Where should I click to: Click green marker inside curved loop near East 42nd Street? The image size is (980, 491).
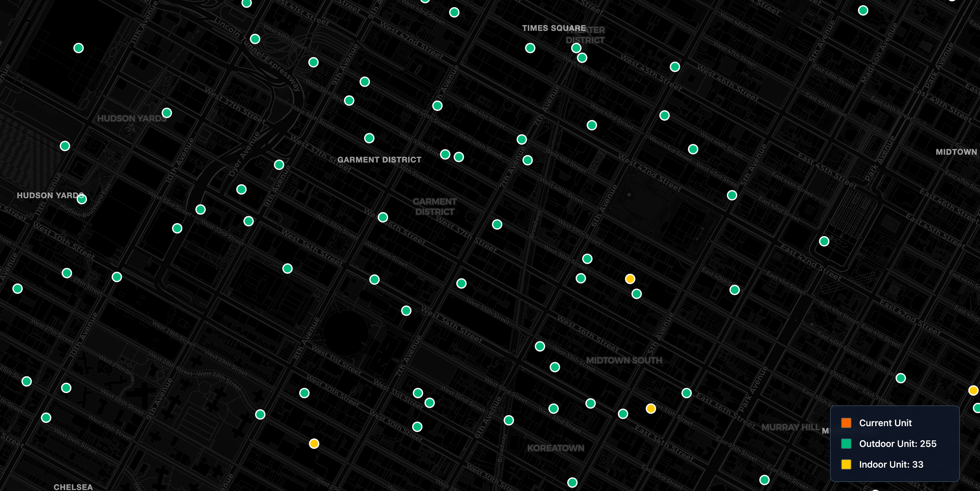point(824,242)
